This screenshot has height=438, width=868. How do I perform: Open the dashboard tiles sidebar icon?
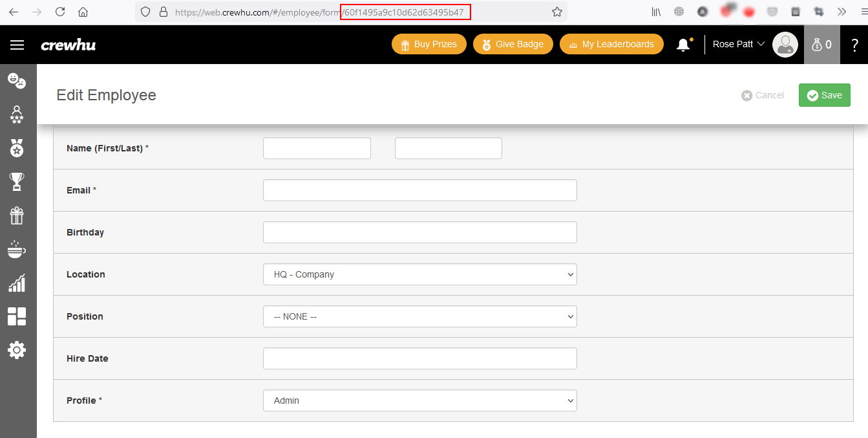click(x=17, y=316)
